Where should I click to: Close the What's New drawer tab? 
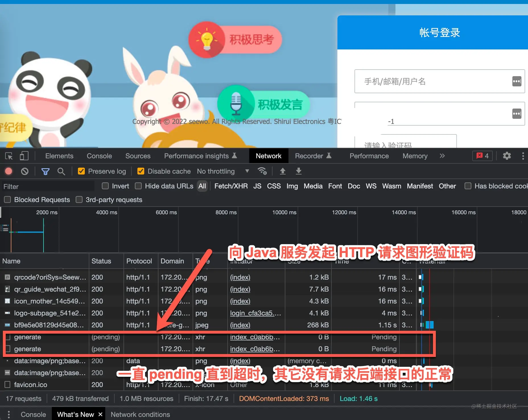(x=100, y=414)
